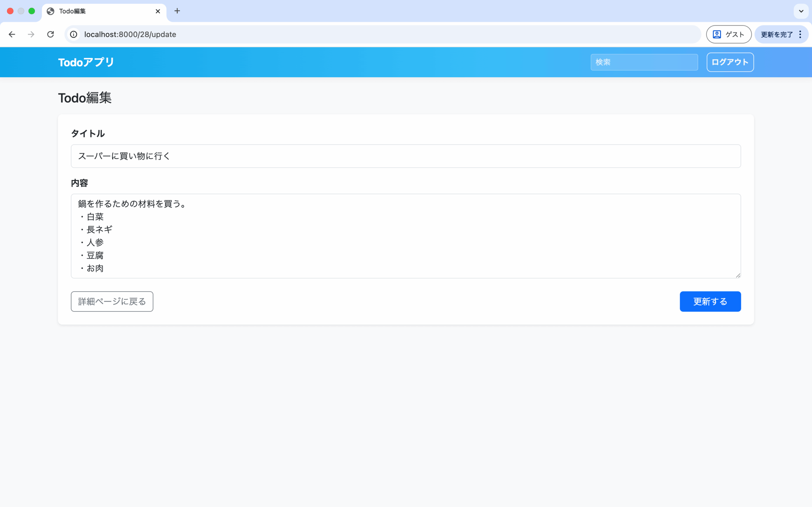Focus the 検索 search field

click(x=644, y=62)
